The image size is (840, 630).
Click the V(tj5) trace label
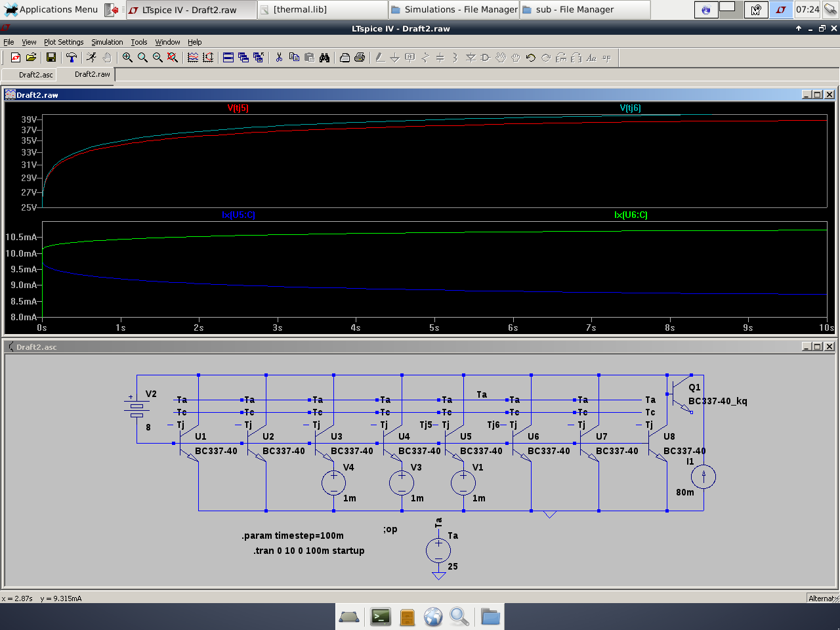(x=238, y=108)
